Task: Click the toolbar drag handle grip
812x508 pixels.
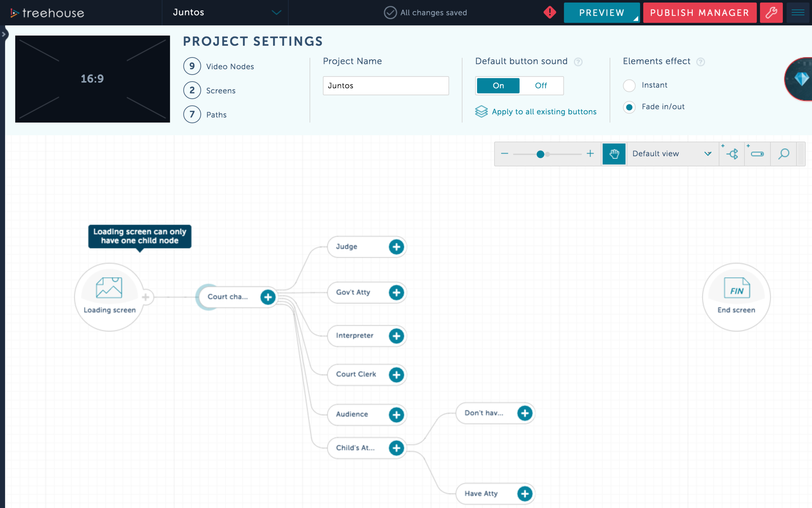Action: [801, 154]
